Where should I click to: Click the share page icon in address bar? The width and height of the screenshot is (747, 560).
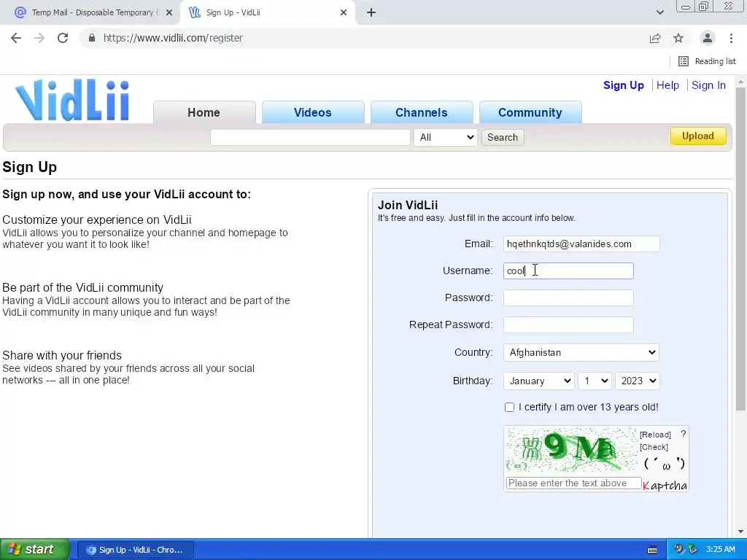click(x=655, y=38)
